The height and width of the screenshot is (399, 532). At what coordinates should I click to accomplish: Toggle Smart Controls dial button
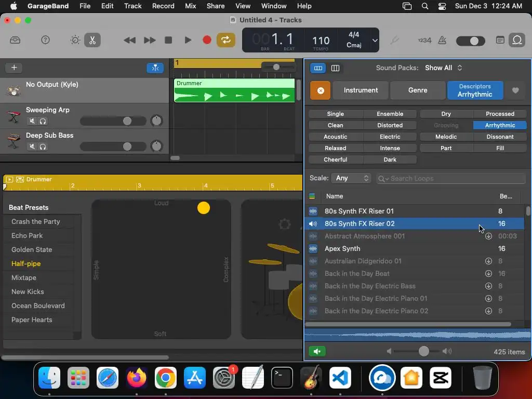click(75, 40)
